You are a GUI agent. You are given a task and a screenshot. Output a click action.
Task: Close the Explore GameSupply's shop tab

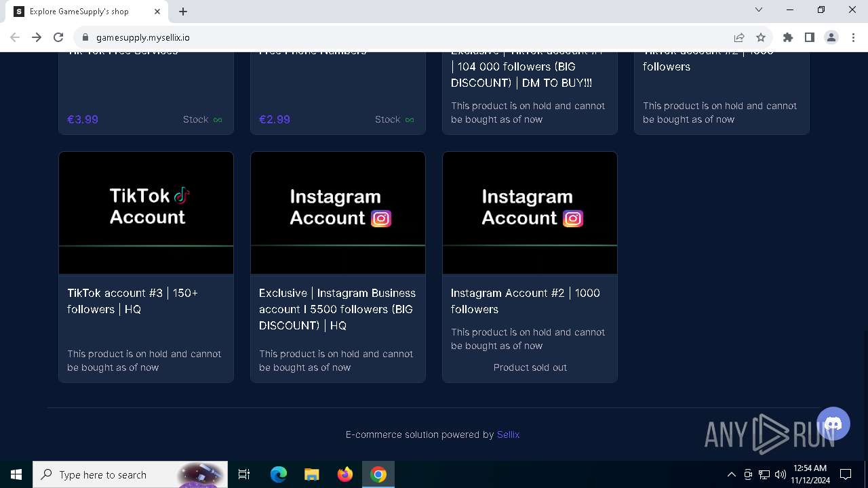[x=157, y=12]
